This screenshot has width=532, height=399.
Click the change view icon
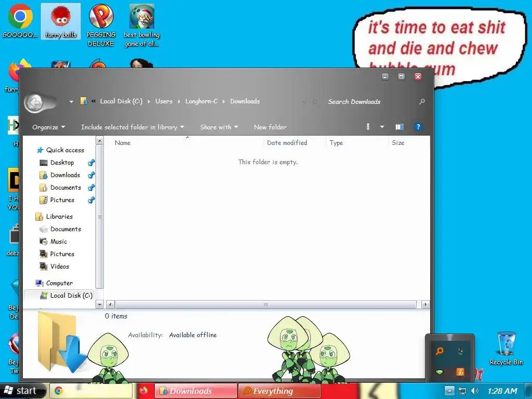(368, 127)
